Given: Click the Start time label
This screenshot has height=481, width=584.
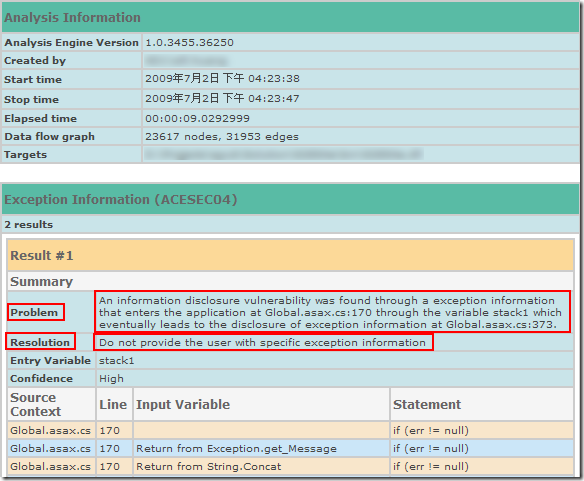Looking at the screenshot, I should coord(33,79).
